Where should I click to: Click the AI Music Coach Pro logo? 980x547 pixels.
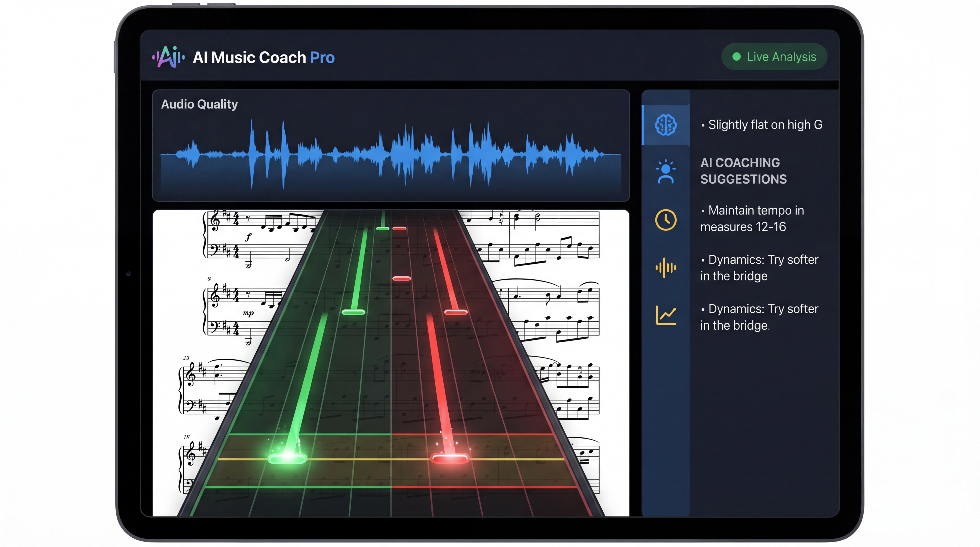point(243,57)
